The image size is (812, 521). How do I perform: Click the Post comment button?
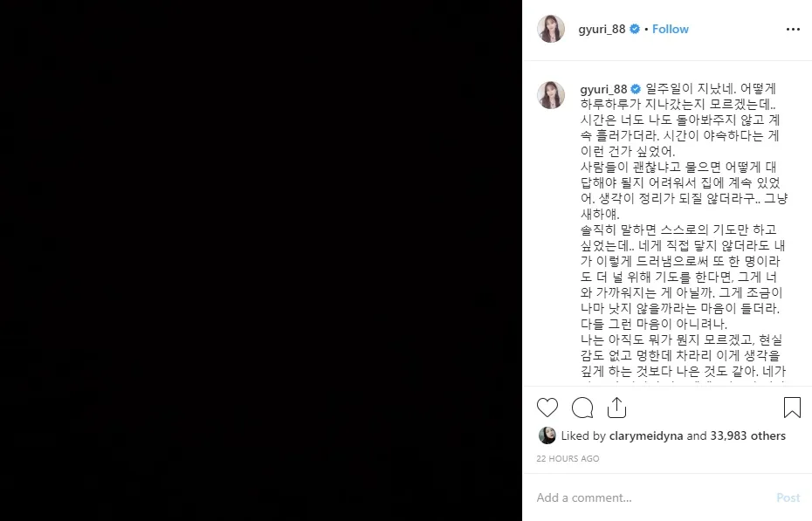788,497
